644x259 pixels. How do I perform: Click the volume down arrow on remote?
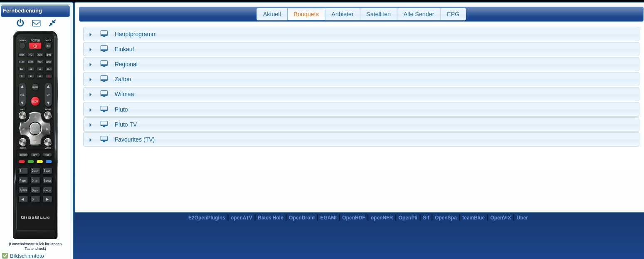[x=22, y=102]
